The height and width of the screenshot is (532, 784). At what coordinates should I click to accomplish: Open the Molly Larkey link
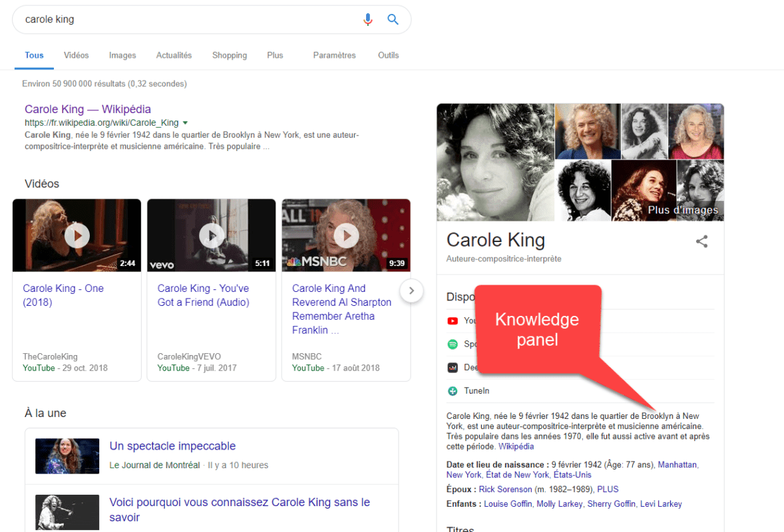(x=560, y=504)
